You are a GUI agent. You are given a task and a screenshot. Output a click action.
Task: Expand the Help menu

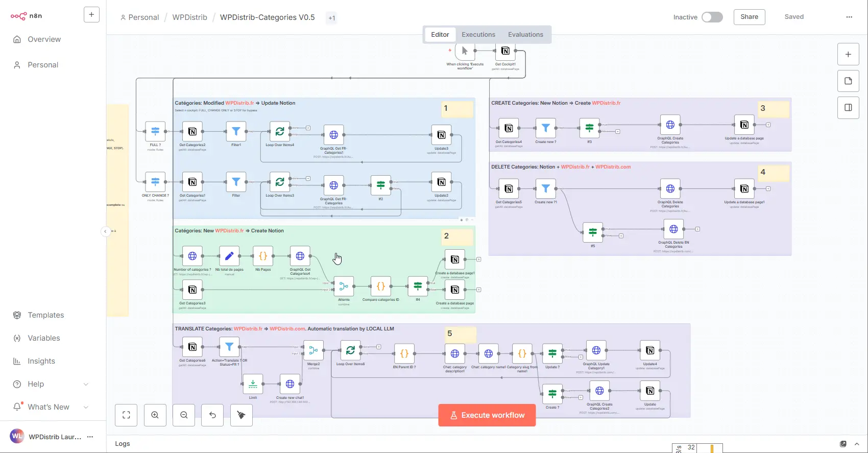click(x=51, y=384)
